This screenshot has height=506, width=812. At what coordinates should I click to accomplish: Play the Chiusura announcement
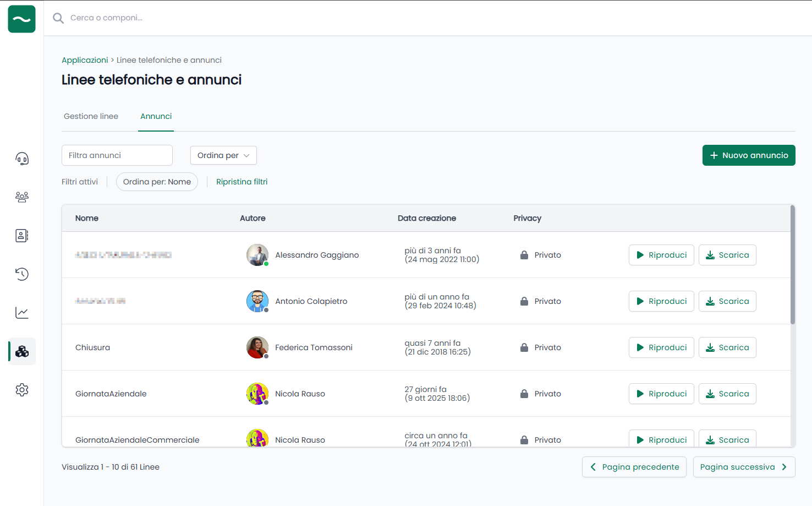pyautogui.click(x=661, y=347)
